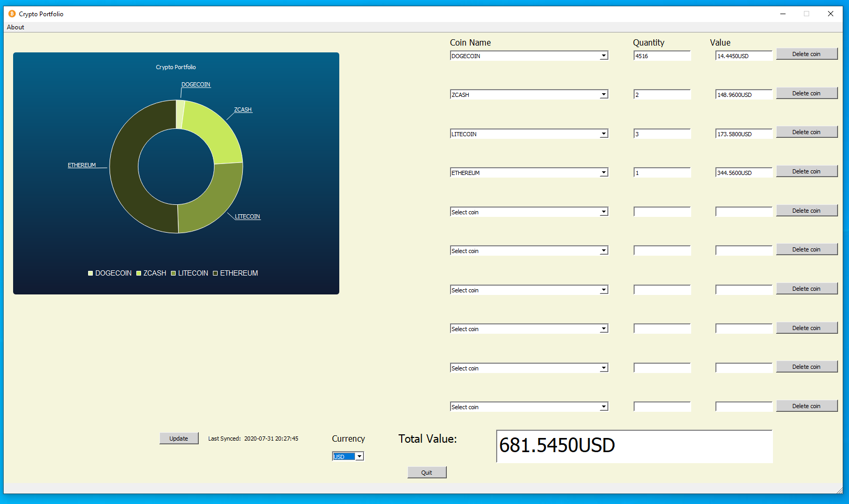Viewport: 849px width, 504px height.
Task: Click the ZCASH legend color marker
Action: tap(138, 273)
